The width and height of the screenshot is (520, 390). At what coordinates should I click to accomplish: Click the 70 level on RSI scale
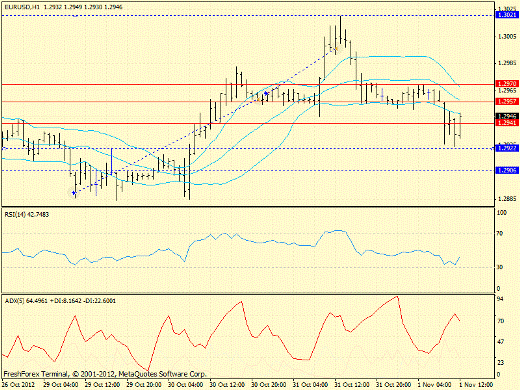coord(500,234)
